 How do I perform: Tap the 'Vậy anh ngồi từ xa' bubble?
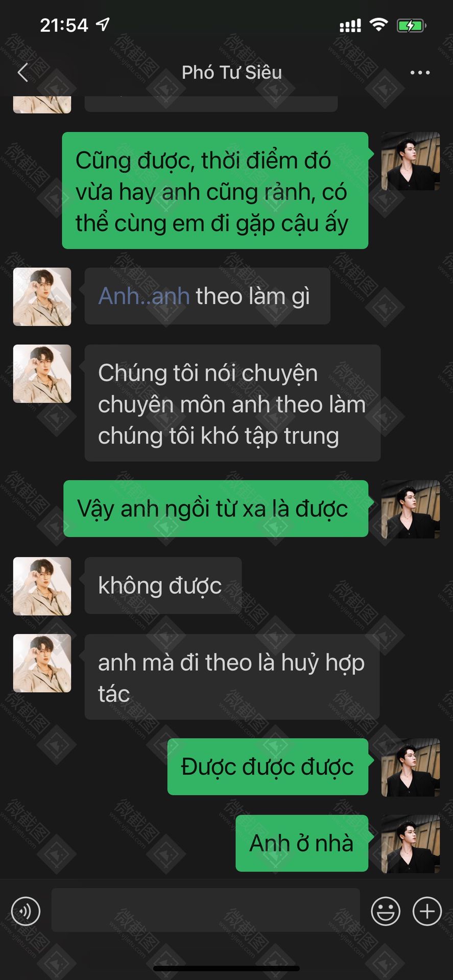(216, 508)
